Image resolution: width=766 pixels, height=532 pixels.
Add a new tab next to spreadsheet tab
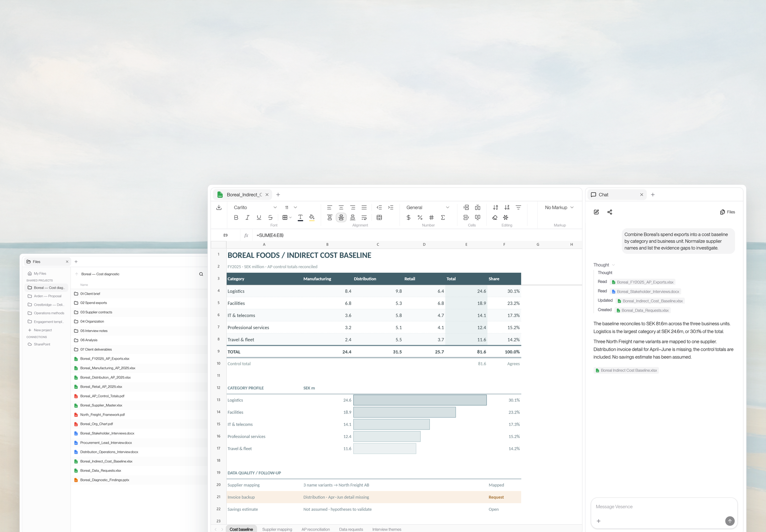tap(278, 195)
